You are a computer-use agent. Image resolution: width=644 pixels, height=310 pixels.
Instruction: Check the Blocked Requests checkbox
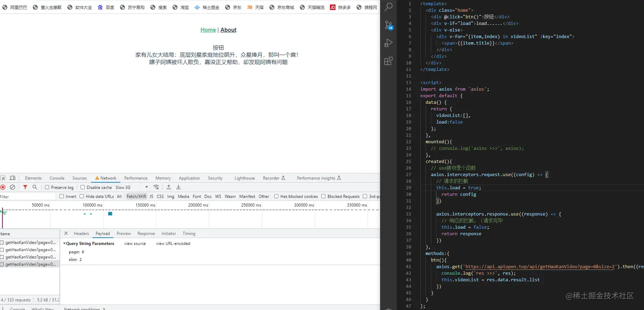323,196
